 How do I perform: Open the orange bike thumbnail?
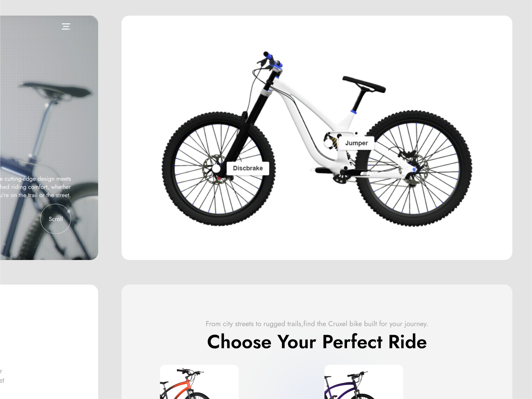[199, 382]
